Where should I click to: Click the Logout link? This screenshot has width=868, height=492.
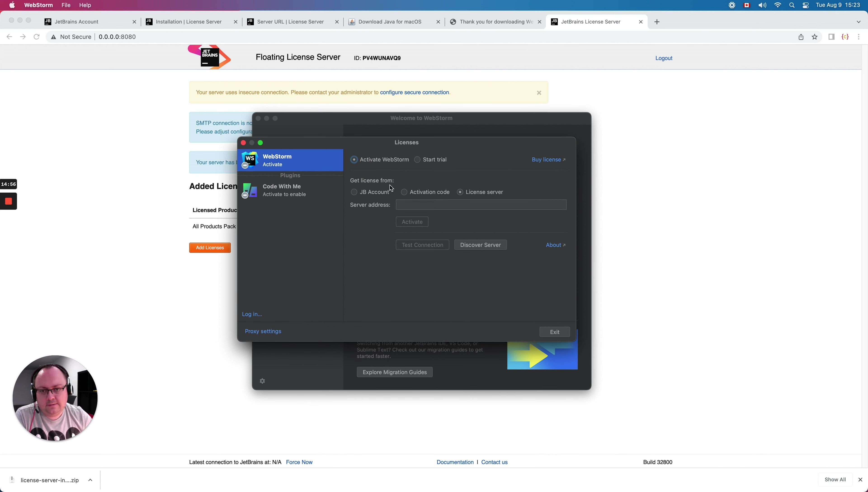tap(664, 58)
